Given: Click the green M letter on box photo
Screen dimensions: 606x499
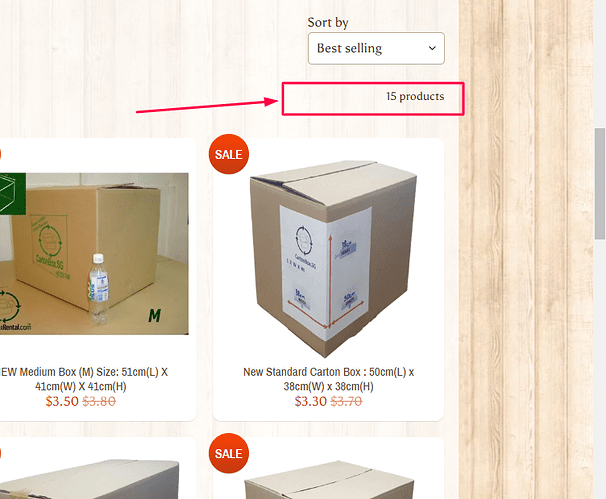Looking at the screenshot, I should 155,315.
